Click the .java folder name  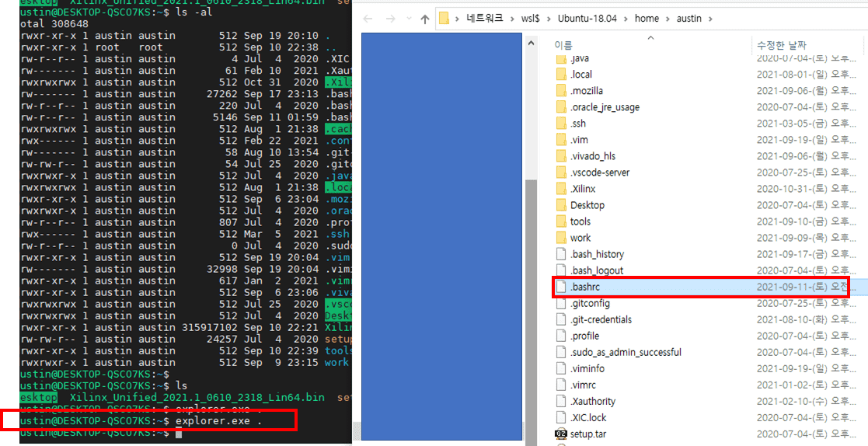click(x=580, y=58)
